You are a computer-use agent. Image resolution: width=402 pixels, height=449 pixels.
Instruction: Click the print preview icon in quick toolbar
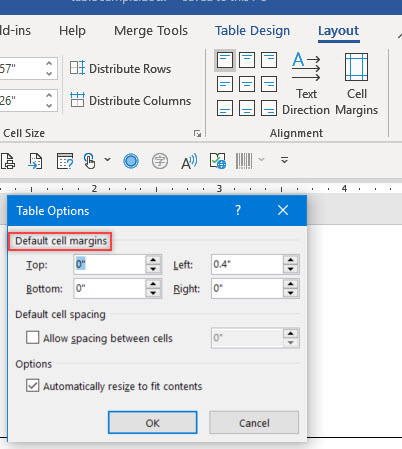(8, 161)
